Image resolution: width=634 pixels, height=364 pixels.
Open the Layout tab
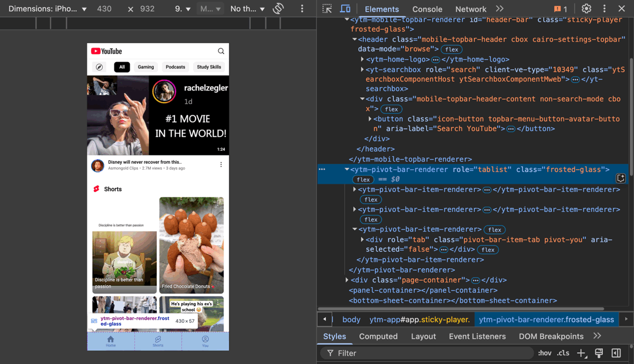pyautogui.click(x=423, y=336)
